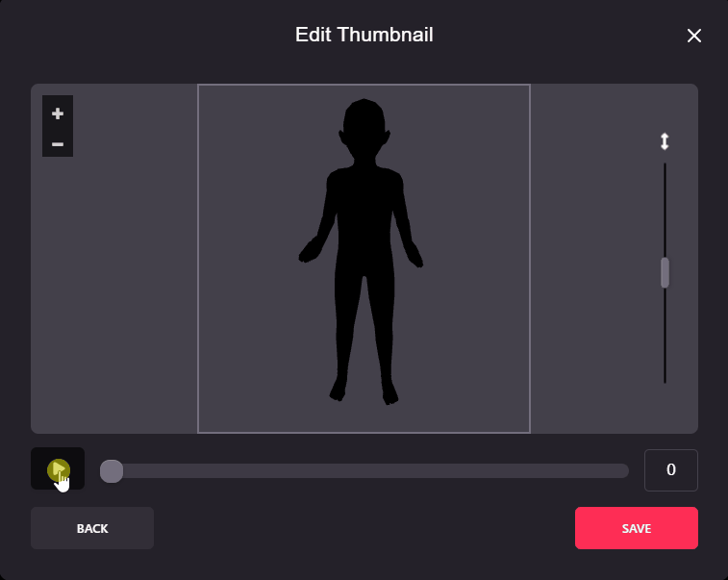
Task: Click bottom end of vertical slider track
Action: tap(665, 380)
